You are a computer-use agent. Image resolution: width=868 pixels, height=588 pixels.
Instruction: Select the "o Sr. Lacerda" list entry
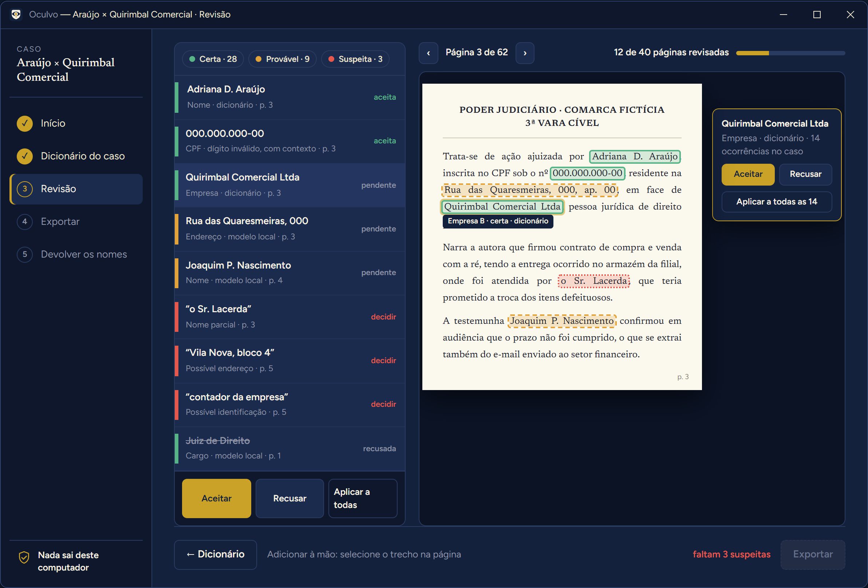coord(290,317)
